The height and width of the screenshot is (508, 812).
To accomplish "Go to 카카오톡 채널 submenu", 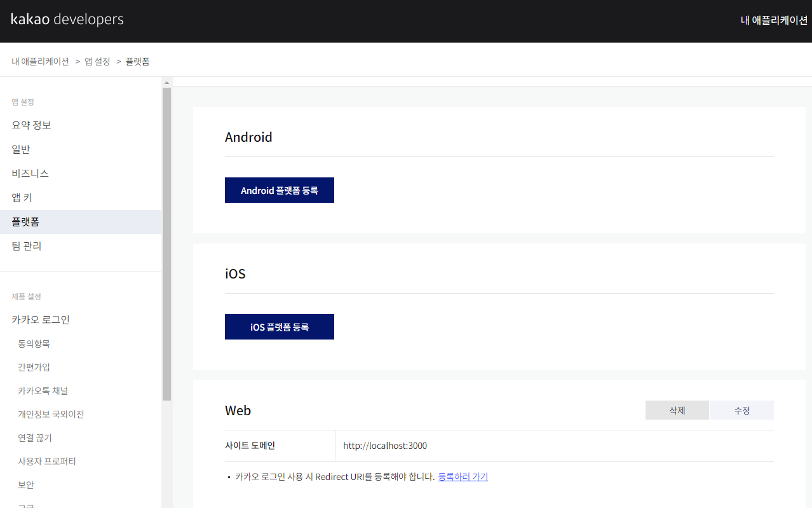I will pyautogui.click(x=43, y=391).
